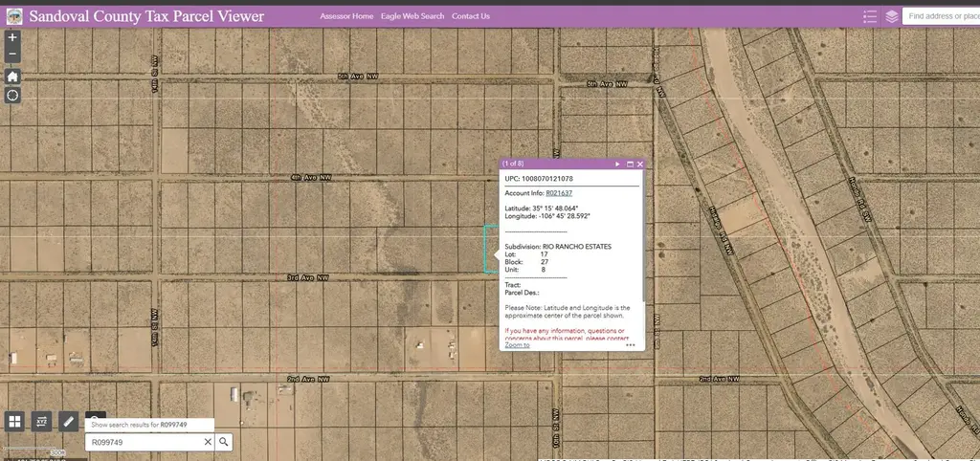Screen dimensions: 980x461
Task: Return map to default home extent
Action: point(12,77)
